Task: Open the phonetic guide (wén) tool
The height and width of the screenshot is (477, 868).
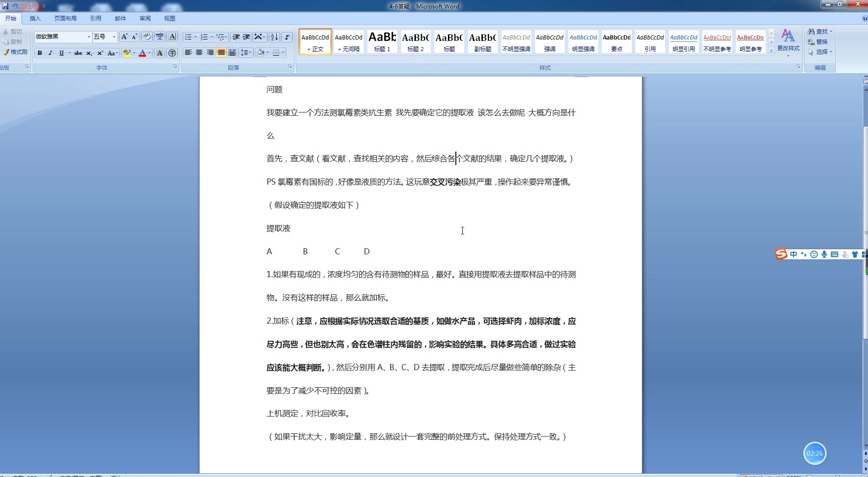Action: pyautogui.click(x=160, y=37)
